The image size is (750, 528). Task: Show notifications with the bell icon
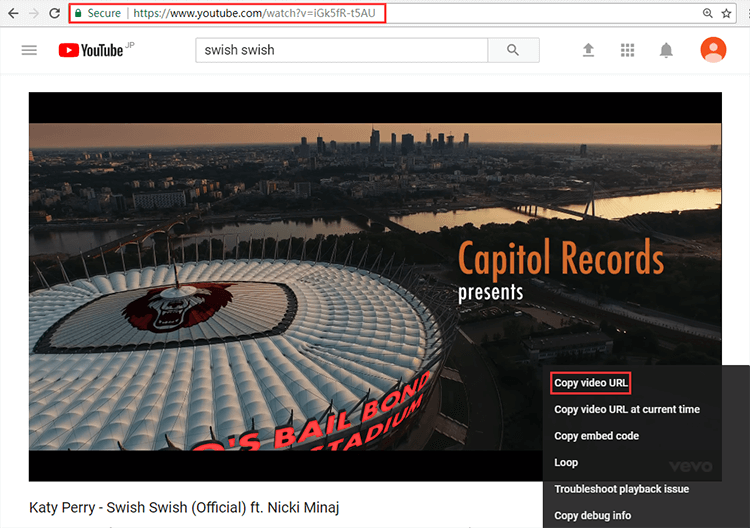(x=666, y=50)
